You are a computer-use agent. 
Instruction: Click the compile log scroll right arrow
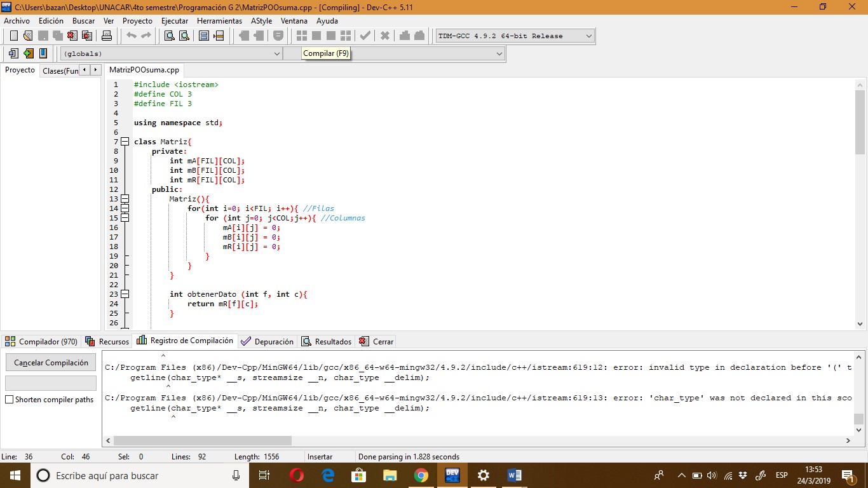tap(848, 440)
